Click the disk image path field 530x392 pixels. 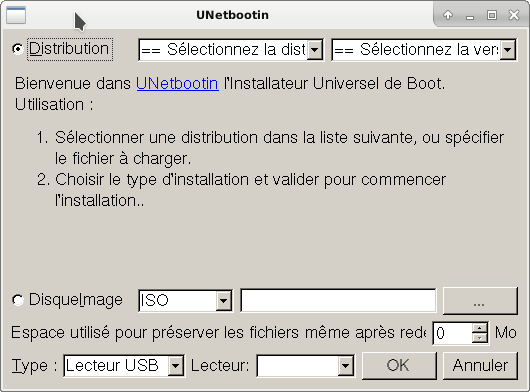[338, 300]
